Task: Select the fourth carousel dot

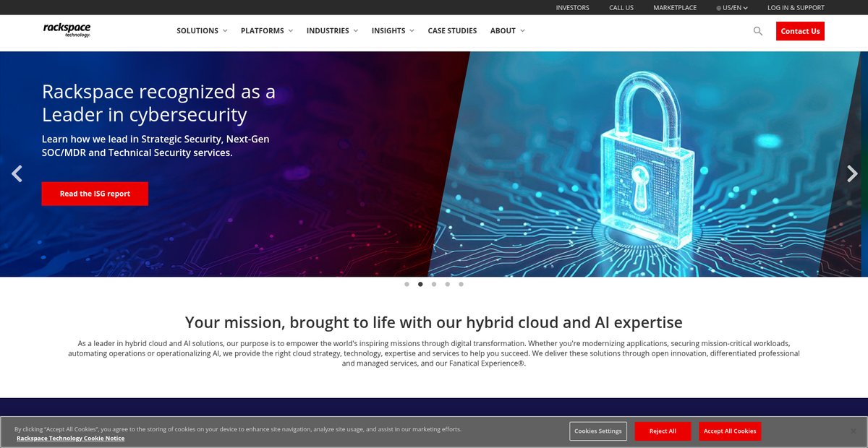Action: (448, 284)
